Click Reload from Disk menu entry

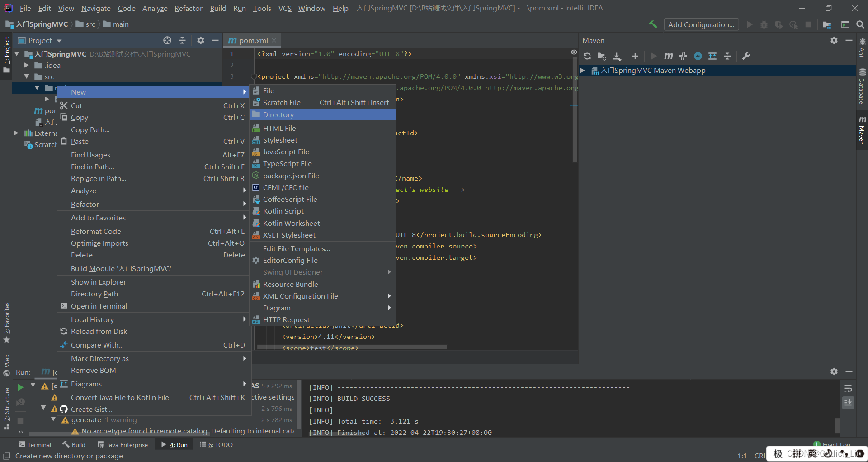(x=154, y=331)
